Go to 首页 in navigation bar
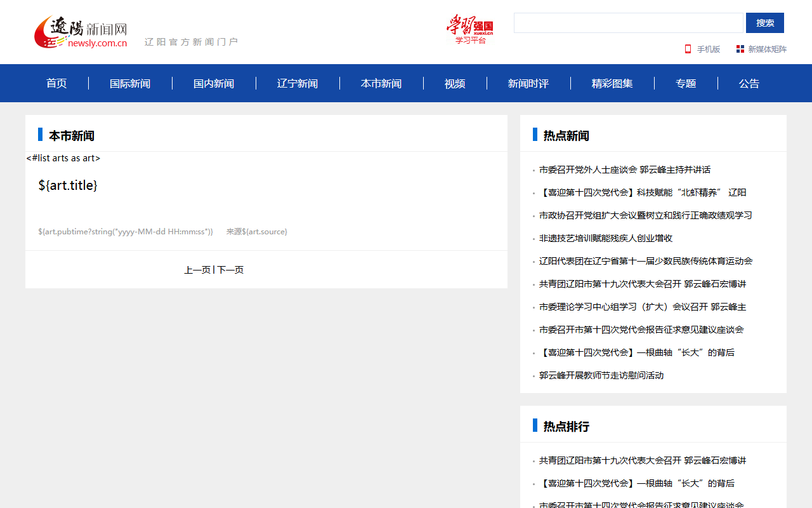The width and height of the screenshot is (812, 508). [56, 83]
